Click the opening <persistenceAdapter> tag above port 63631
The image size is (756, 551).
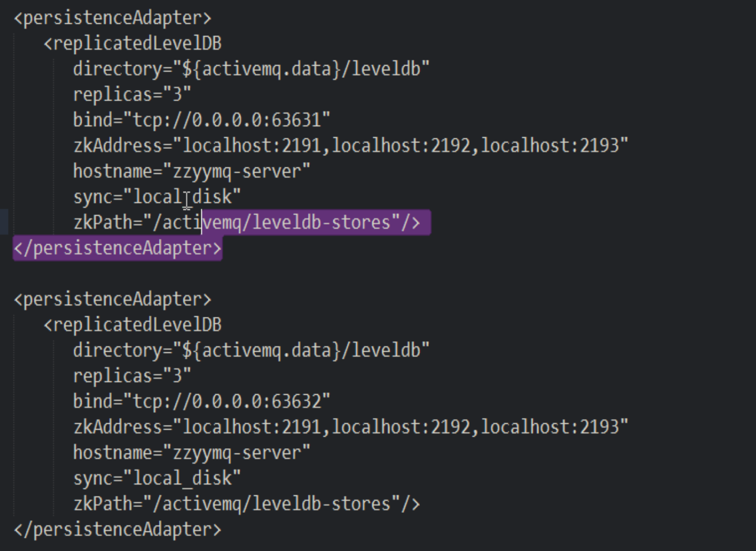[x=112, y=17]
